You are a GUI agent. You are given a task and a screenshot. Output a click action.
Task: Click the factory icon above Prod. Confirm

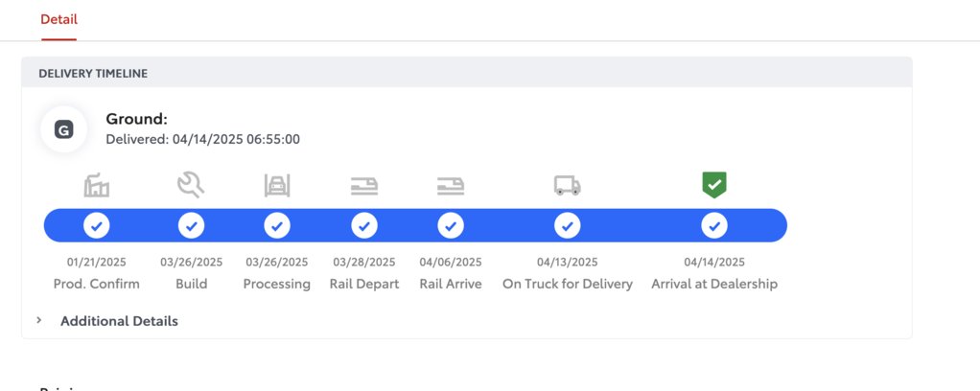(96, 186)
